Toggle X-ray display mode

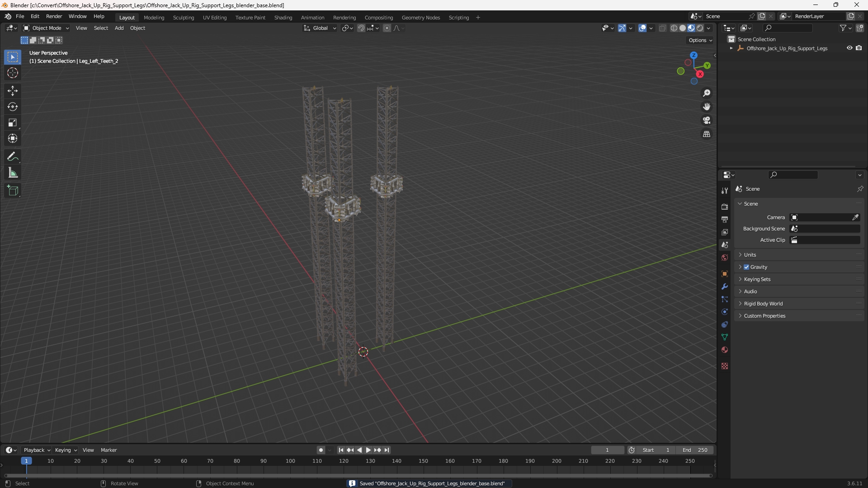[663, 28]
